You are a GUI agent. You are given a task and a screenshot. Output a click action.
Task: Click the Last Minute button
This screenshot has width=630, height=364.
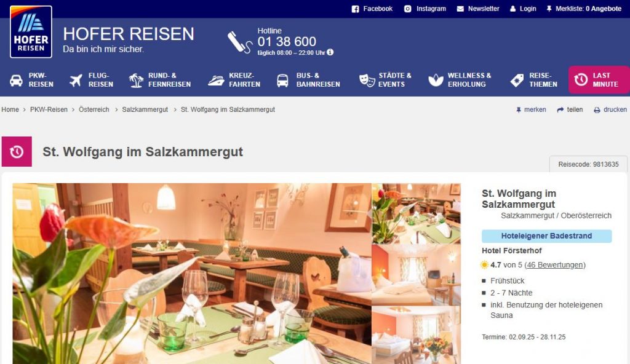[x=599, y=80]
